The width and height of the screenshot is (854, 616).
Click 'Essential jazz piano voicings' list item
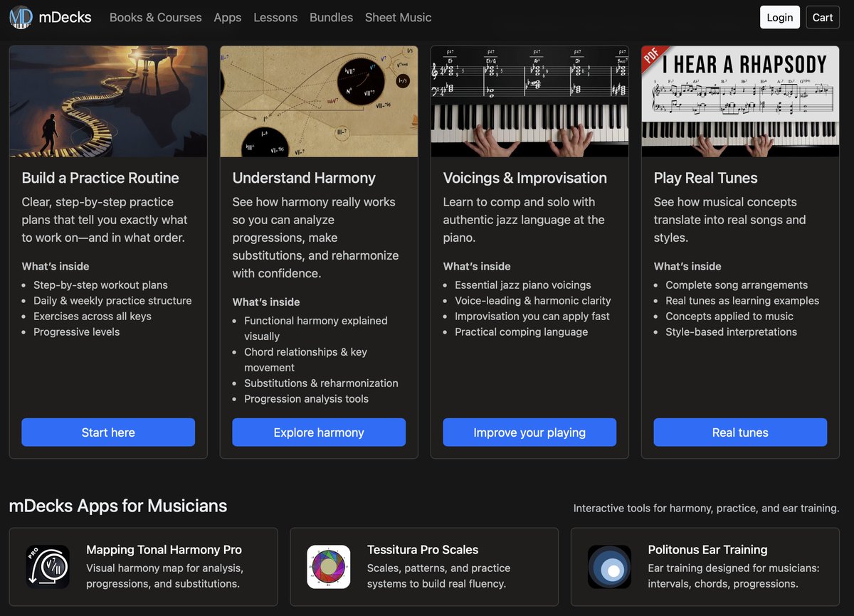(523, 285)
